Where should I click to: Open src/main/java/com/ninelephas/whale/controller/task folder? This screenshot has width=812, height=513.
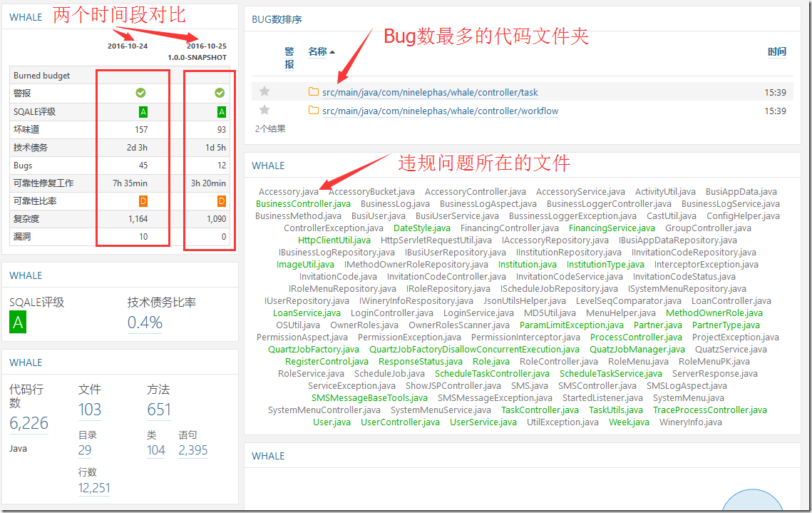tap(430, 92)
